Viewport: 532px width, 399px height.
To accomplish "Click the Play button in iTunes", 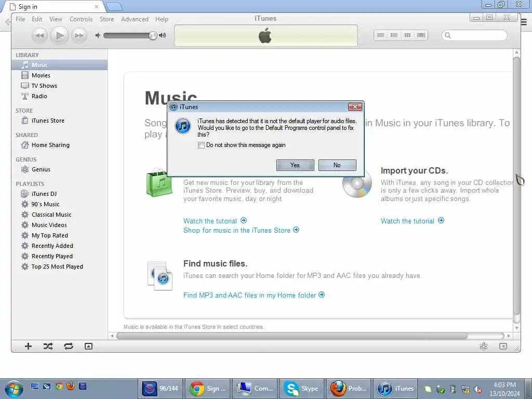I will point(59,35).
